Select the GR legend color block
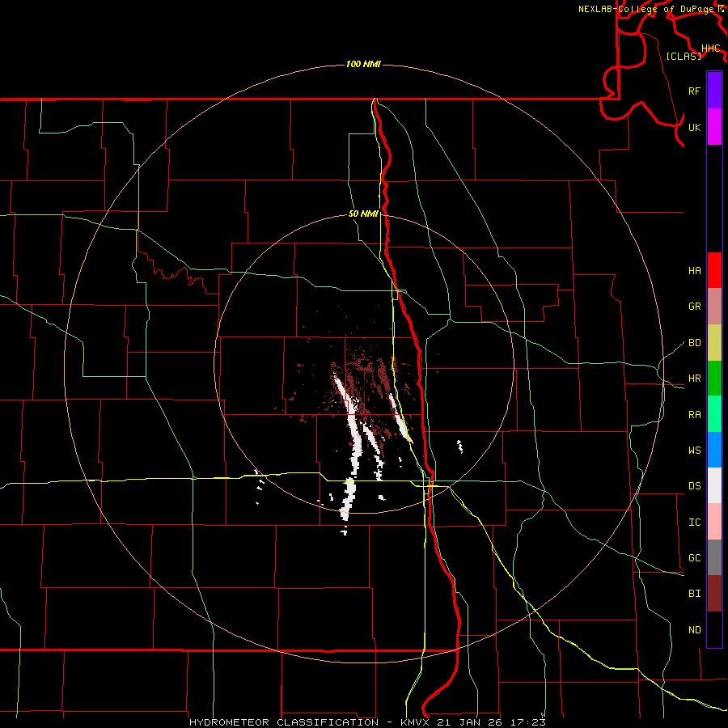This screenshot has height=728, width=728. coord(714,307)
